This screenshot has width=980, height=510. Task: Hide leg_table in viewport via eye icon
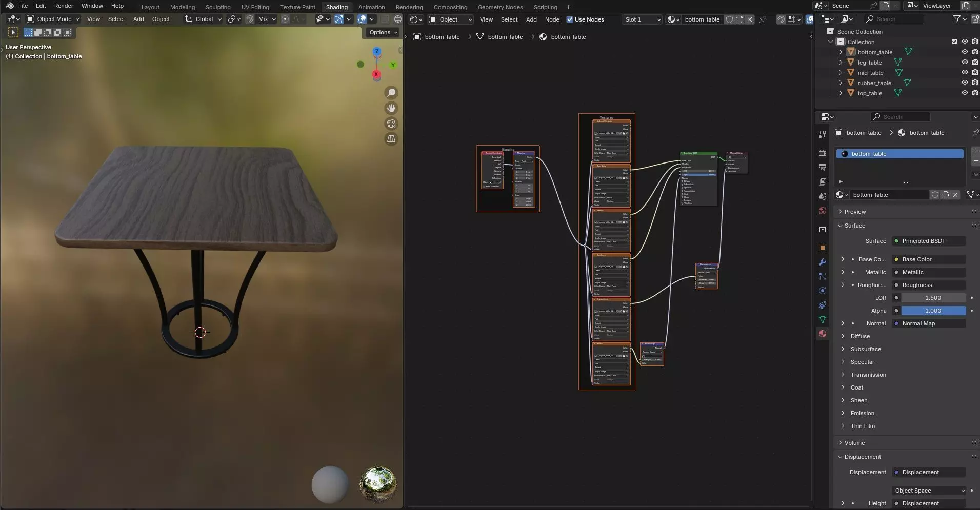964,63
